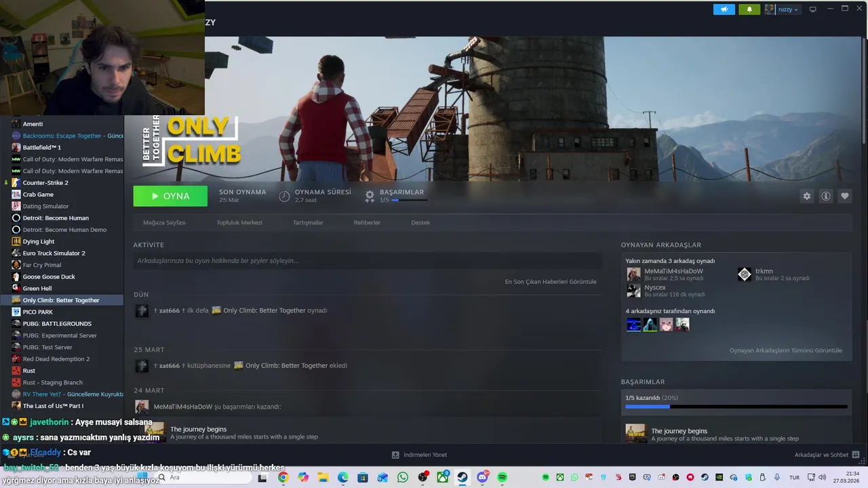Click the first friend-played avatar thumbnail
The height and width of the screenshot is (488, 868).
(x=633, y=325)
